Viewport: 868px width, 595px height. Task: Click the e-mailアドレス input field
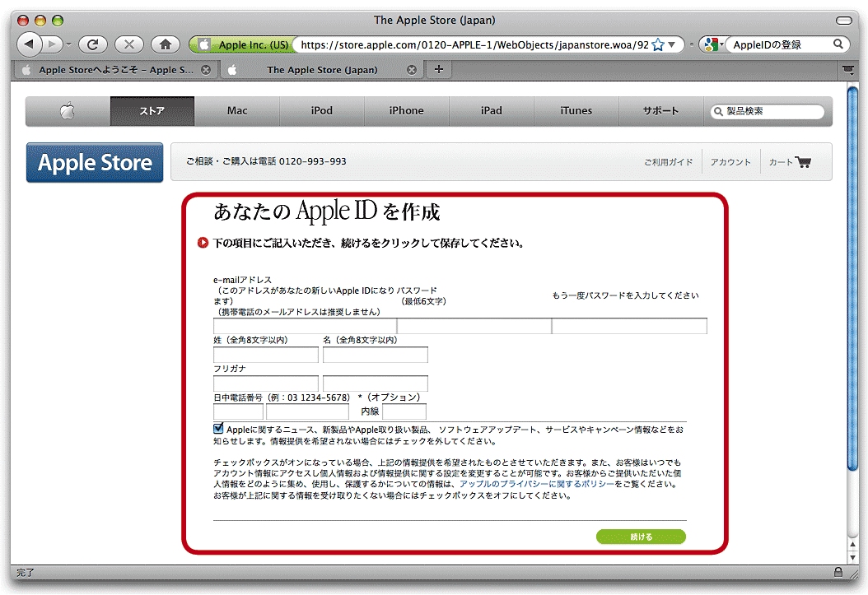(305, 326)
